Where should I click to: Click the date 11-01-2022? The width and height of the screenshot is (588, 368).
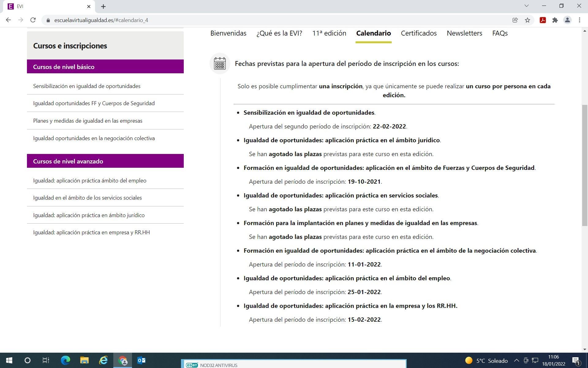click(x=364, y=264)
